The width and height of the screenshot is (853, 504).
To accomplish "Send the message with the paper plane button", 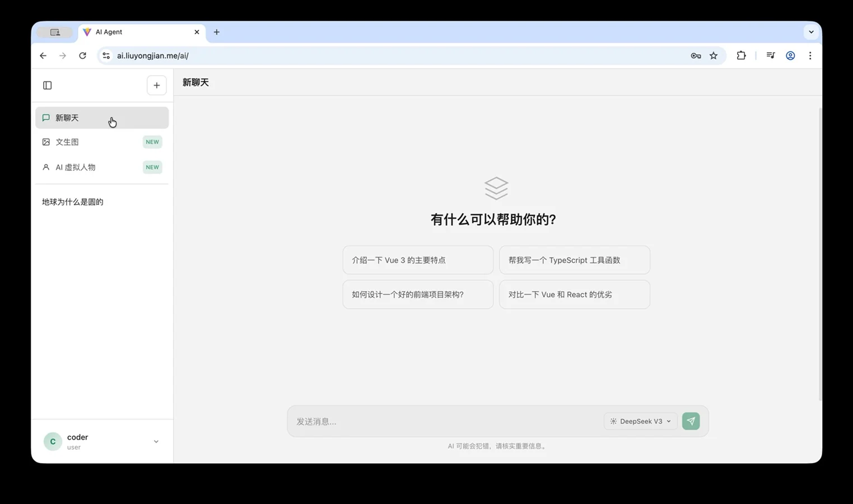I will 691,421.
